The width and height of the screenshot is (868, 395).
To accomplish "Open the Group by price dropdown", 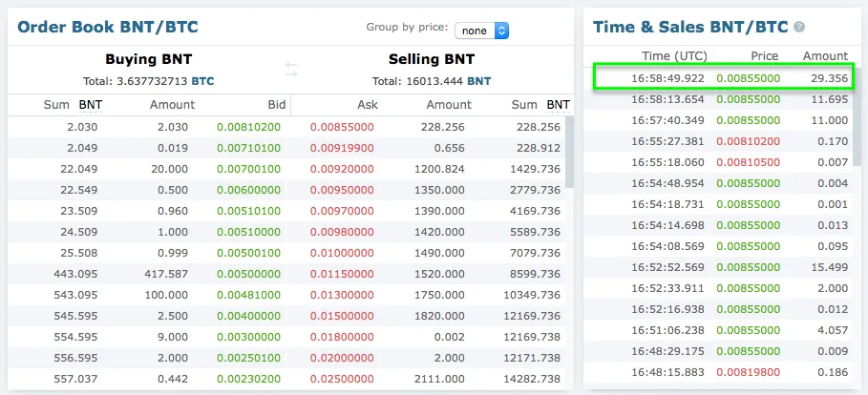I will pyautogui.click(x=481, y=31).
